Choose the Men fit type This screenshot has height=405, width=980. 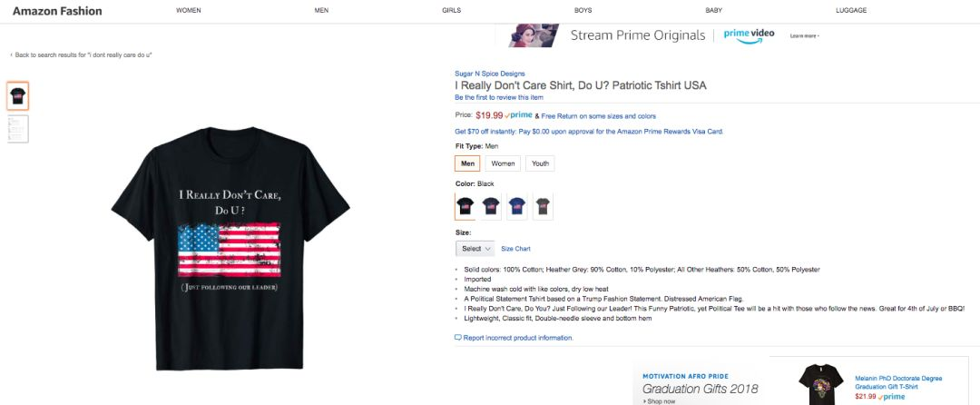[468, 163]
